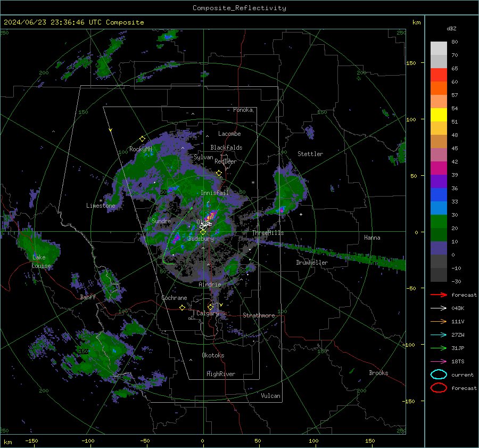Click the 'Strathmore' map label
Screen dimensions: 479x448
point(259,315)
